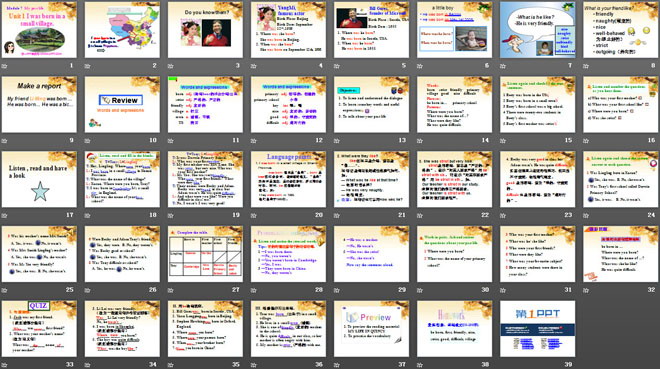Screen dimensions: 660x369
Task: Click the animation star icon under slide 24
Action: pyautogui.click(x=586, y=215)
